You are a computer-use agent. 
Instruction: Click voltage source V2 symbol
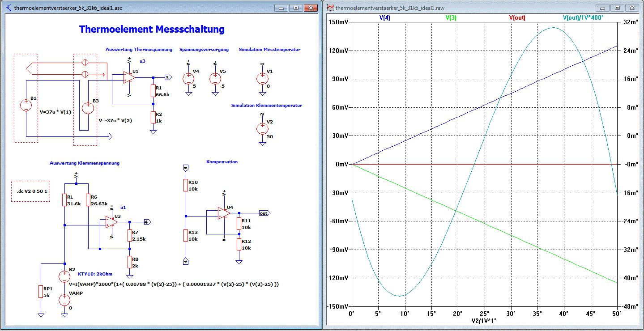262,129
